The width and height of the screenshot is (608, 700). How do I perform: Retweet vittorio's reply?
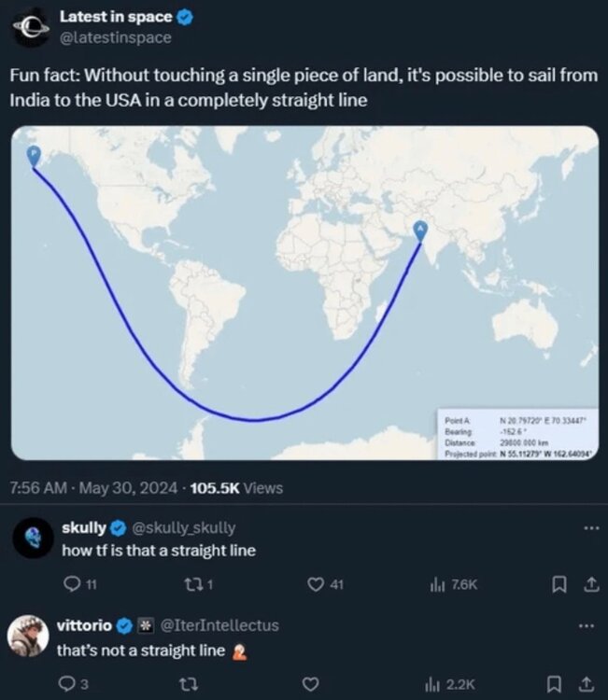pos(191,683)
